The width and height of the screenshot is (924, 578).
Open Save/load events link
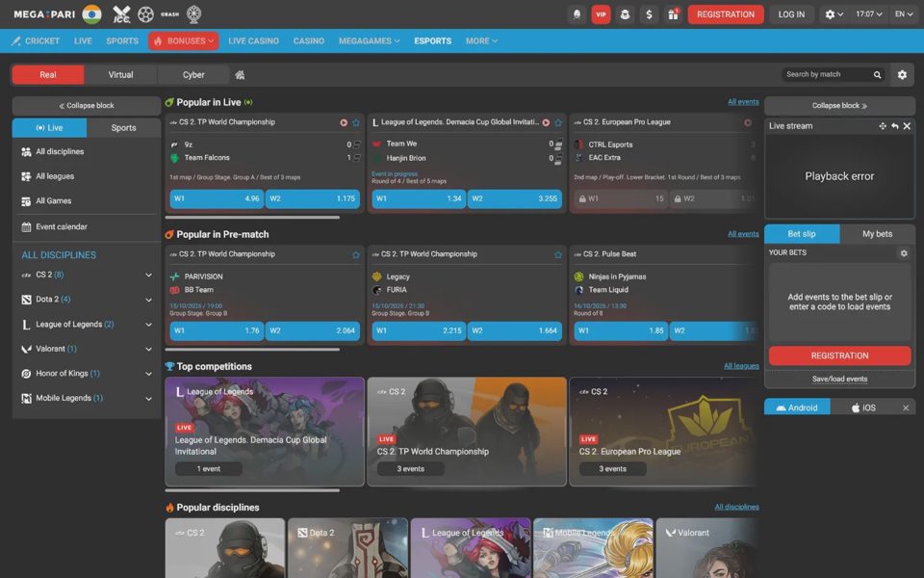tap(839, 380)
